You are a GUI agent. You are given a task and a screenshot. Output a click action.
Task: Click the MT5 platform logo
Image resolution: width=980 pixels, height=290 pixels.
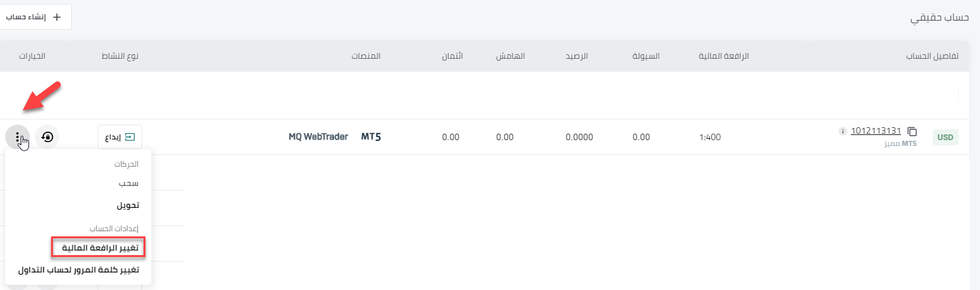click(x=371, y=137)
